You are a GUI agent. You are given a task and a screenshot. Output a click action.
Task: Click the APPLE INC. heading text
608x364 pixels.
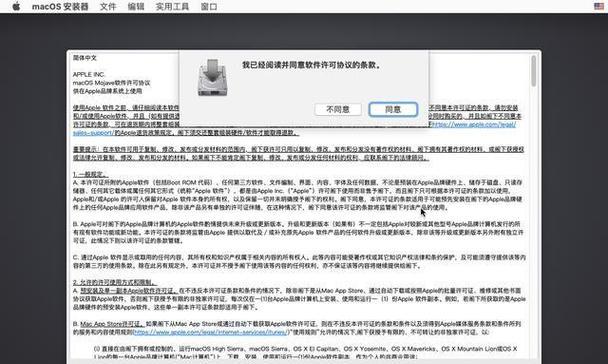coord(89,74)
